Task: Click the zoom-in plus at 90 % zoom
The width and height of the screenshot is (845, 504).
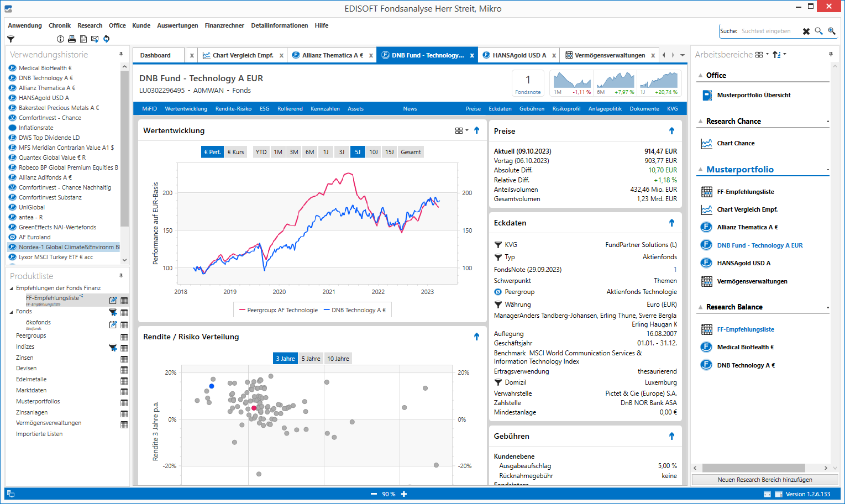Action: 404,494
